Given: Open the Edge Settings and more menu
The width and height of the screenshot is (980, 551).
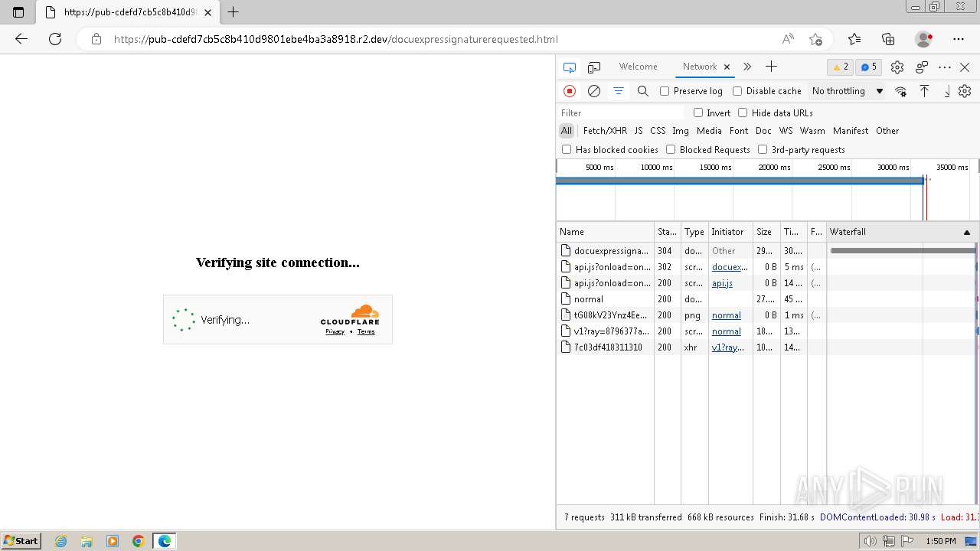Looking at the screenshot, I should (959, 39).
